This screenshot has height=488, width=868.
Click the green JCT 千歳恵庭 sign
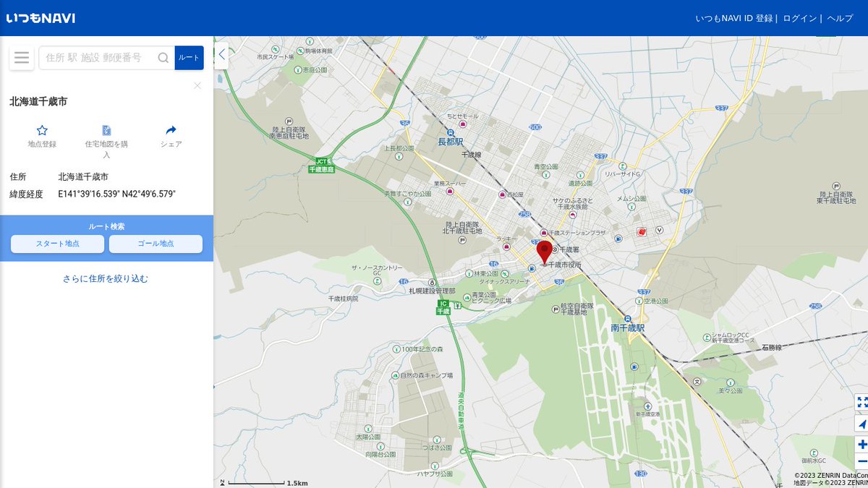pos(322,165)
